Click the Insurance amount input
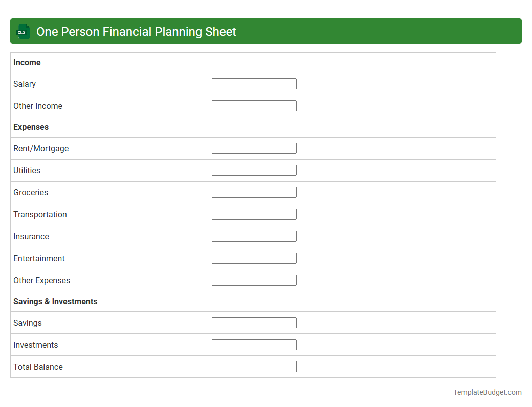 254,236
